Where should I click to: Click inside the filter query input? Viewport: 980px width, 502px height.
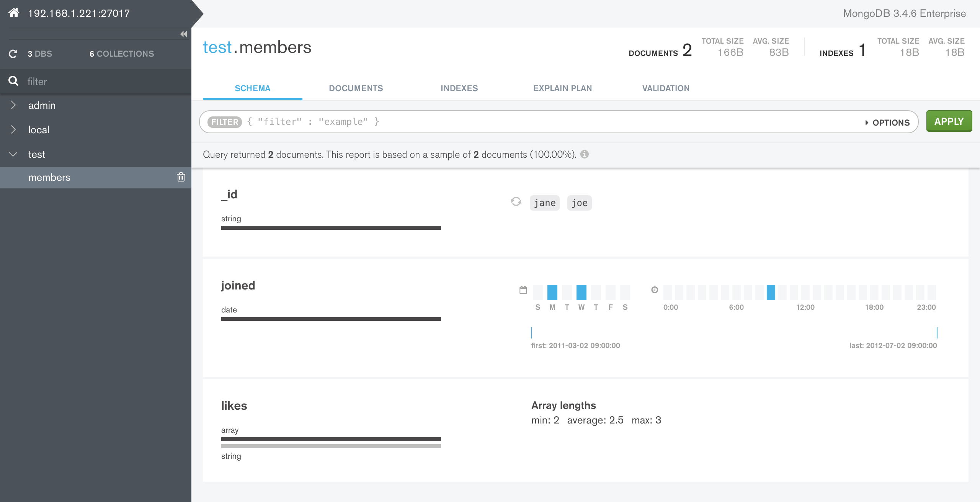(459, 121)
